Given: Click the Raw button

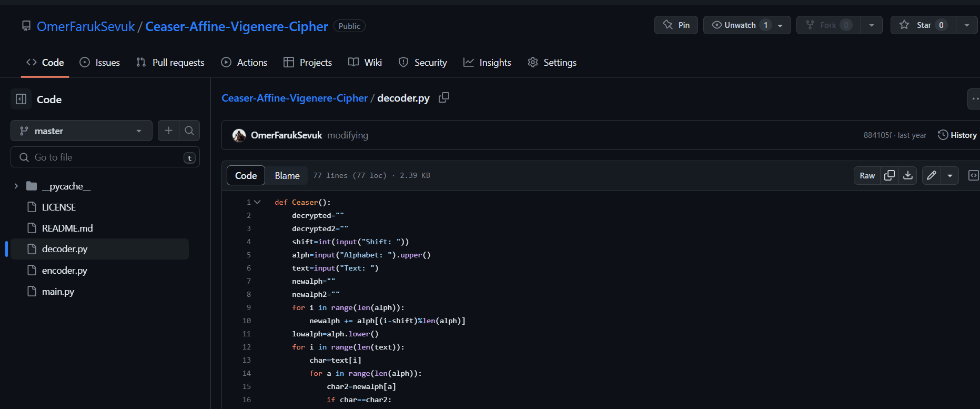Looking at the screenshot, I should 867,175.
